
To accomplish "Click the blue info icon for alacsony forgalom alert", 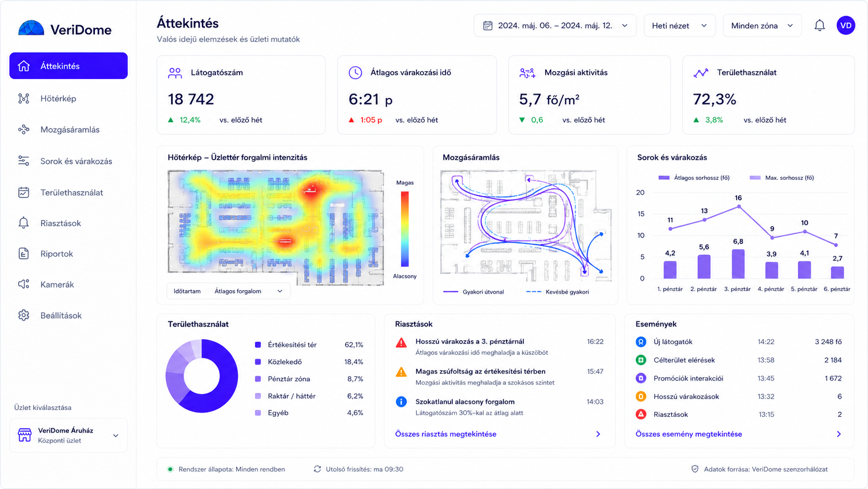I will click(x=401, y=402).
